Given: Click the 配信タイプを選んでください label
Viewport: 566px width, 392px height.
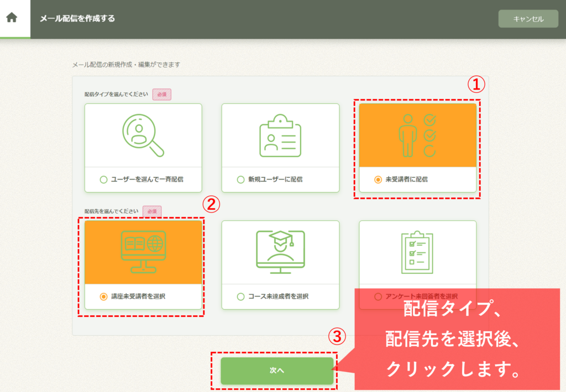Looking at the screenshot, I should coord(116,94).
